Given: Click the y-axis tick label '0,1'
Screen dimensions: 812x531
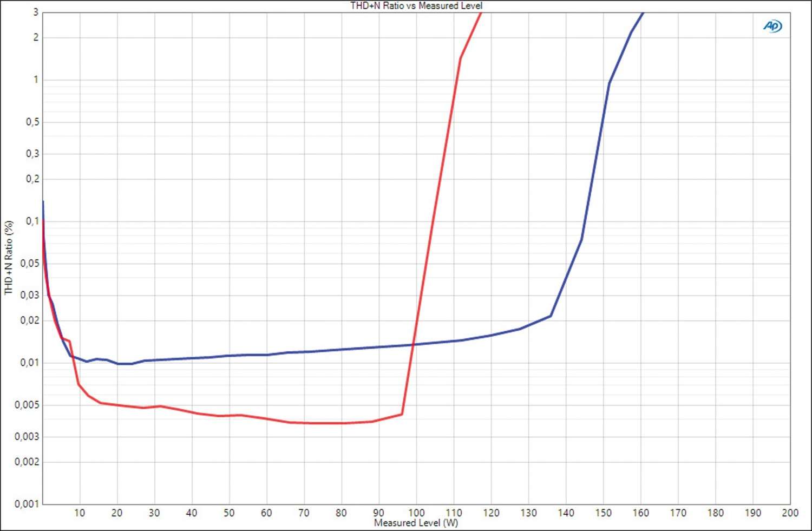Looking at the screenshot, I should tap(32, 221).
